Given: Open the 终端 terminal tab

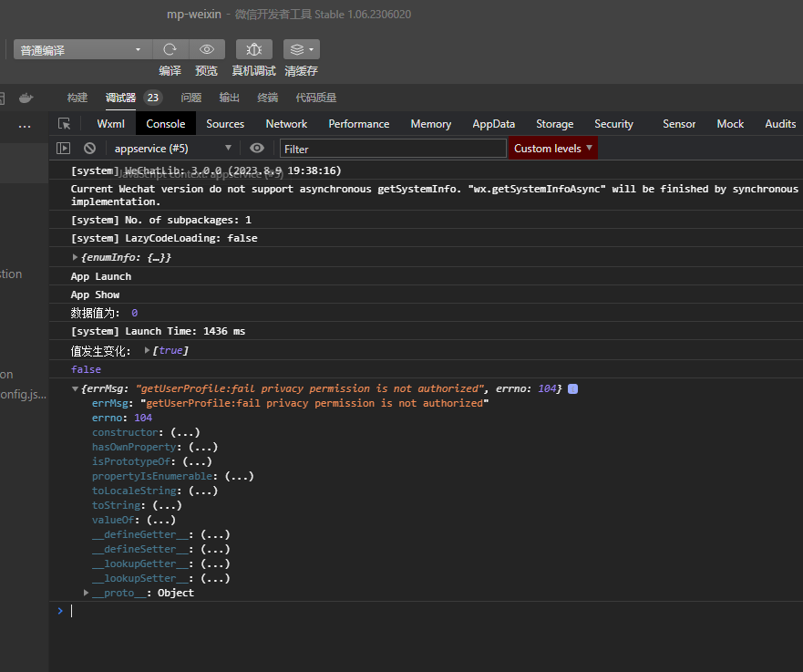Looking at the screenshot, I should [x=268, y=98].
